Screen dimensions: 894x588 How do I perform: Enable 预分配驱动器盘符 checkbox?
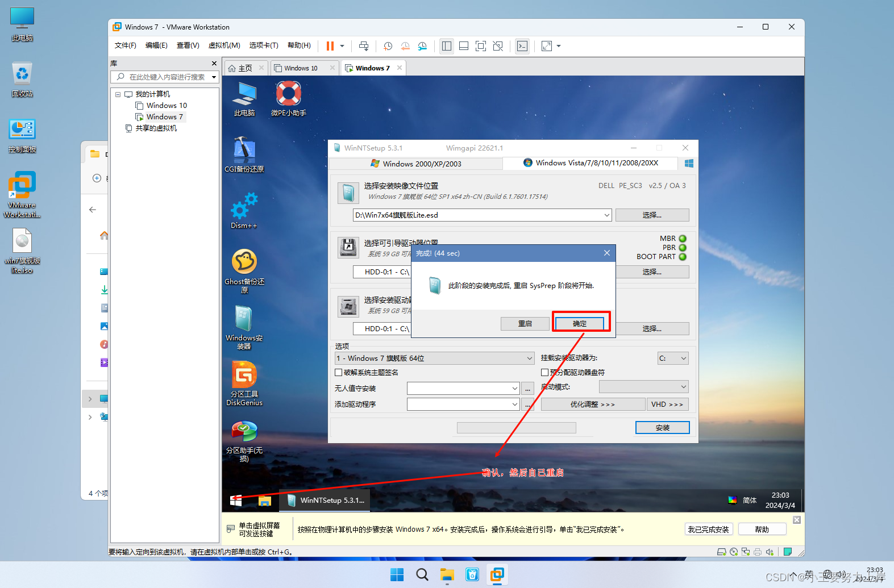click(545, 373)
